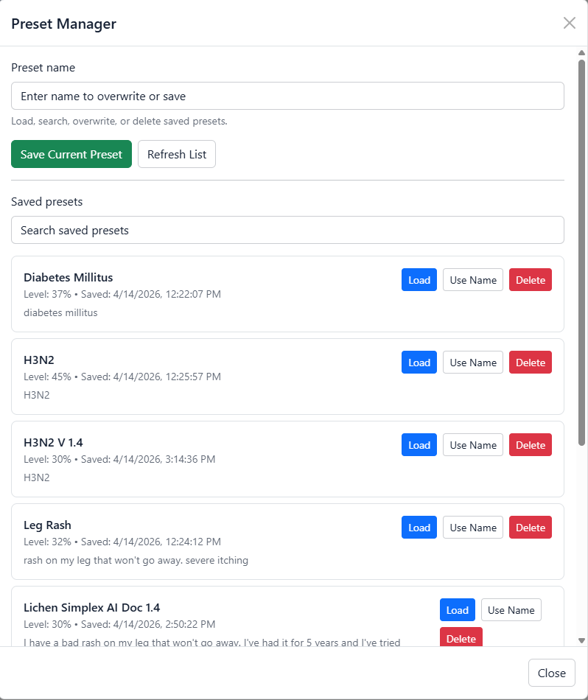Viewport: 588px width, 700px height.
Task: Click Use Name for Diabetes Millitus
Action: pos(472,280)
